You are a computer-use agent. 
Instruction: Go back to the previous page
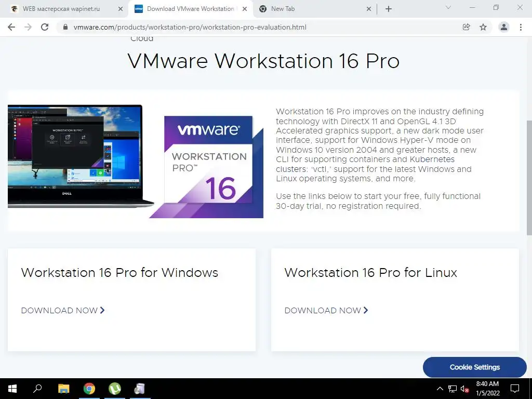pos(11,27)
